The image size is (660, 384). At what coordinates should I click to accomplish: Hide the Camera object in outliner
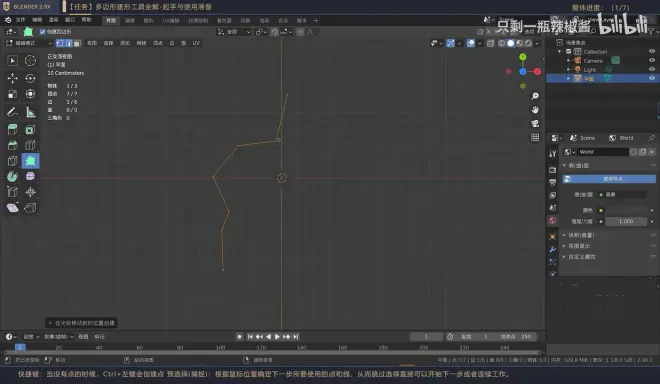click(652, 60)
